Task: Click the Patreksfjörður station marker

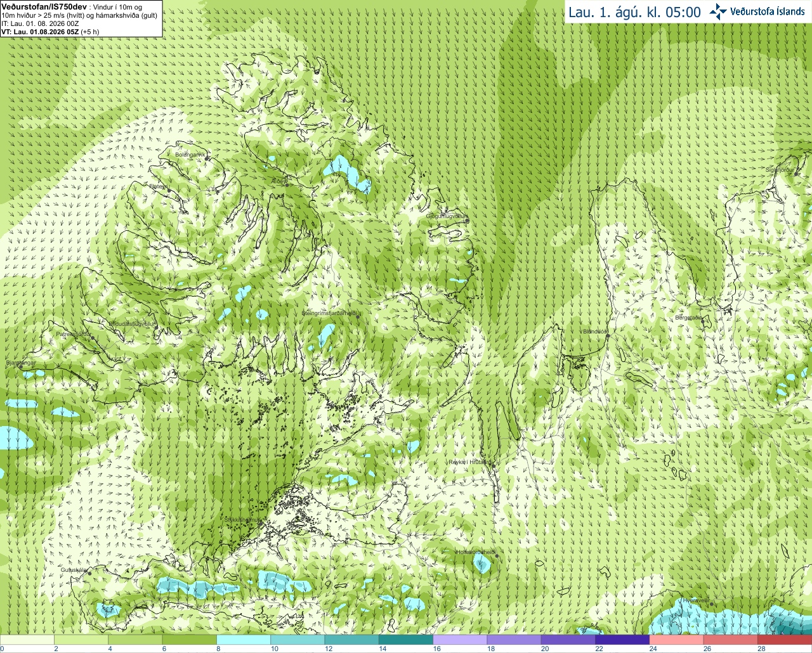Action: [x=93, y=337]
